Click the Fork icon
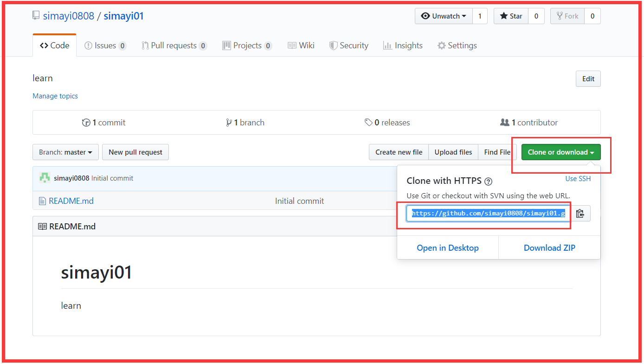 [x=559, y=16]
